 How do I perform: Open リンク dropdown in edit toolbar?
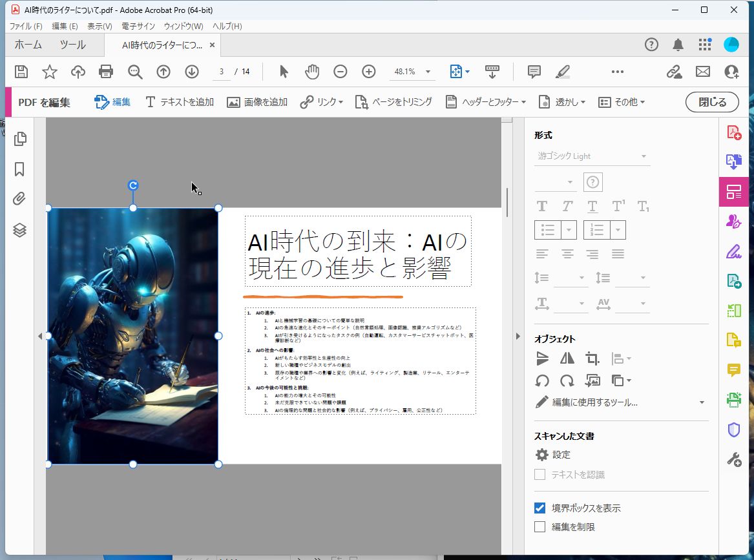coord(321,102)
